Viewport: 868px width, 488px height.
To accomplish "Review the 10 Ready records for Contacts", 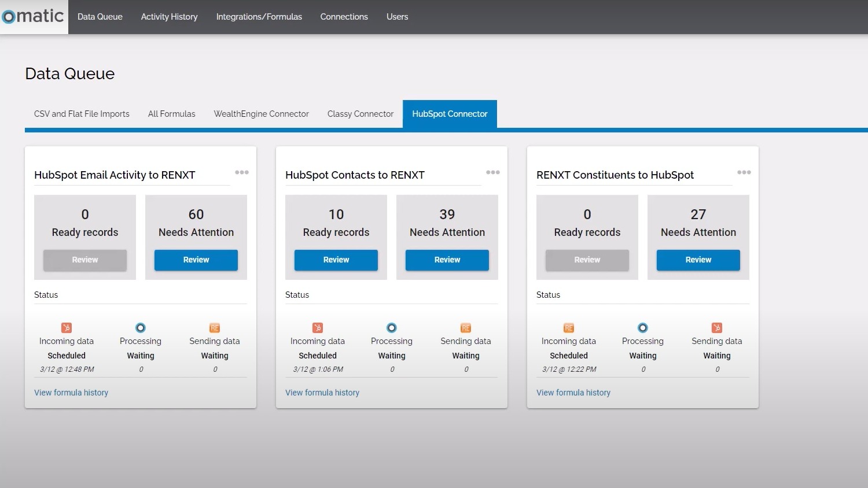I will pos(336,260).
